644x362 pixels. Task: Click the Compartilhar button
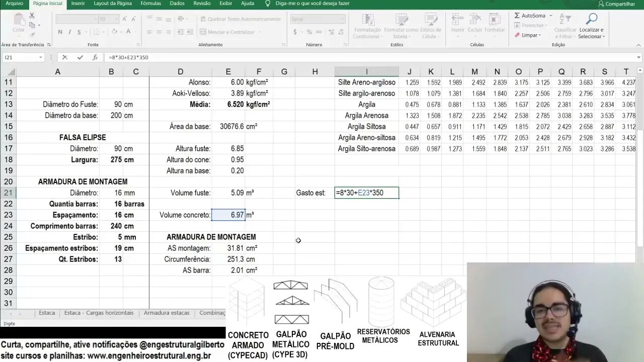616,4
